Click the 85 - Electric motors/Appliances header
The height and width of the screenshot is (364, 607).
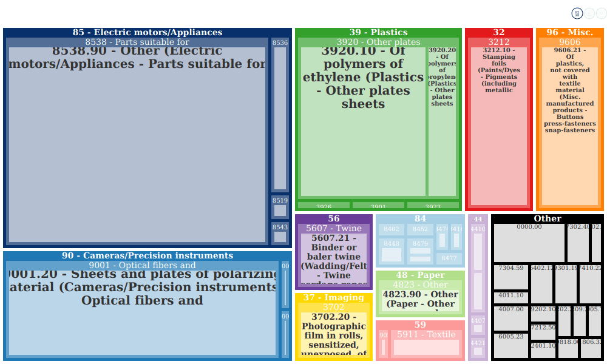148,33
